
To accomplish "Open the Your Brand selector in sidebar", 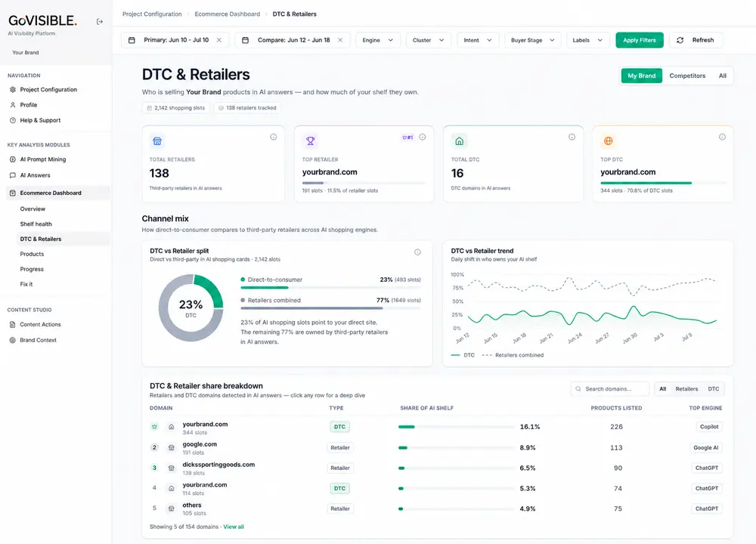I will 26,53.
